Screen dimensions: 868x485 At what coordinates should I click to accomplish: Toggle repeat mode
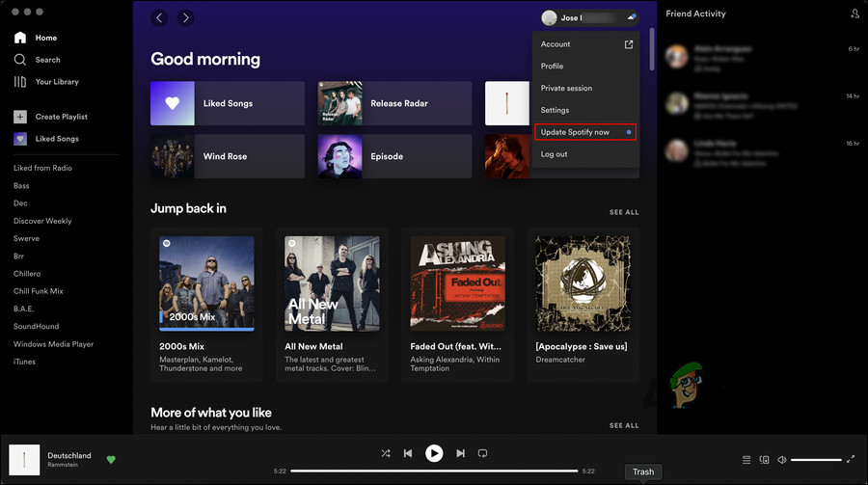tap(483, 453)
